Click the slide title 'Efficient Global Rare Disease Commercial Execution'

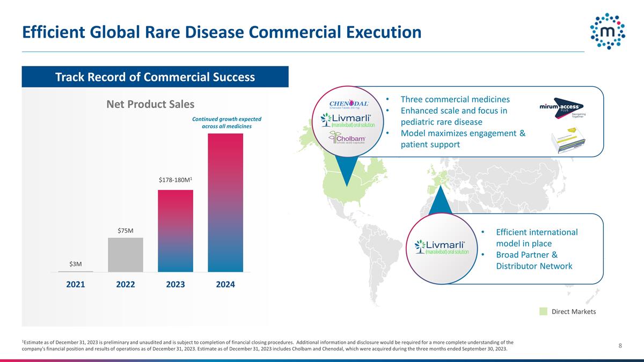[222, 32]
